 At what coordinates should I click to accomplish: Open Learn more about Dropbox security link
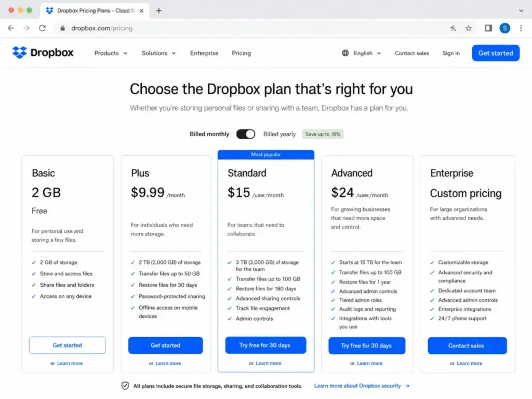click(362, 386)
